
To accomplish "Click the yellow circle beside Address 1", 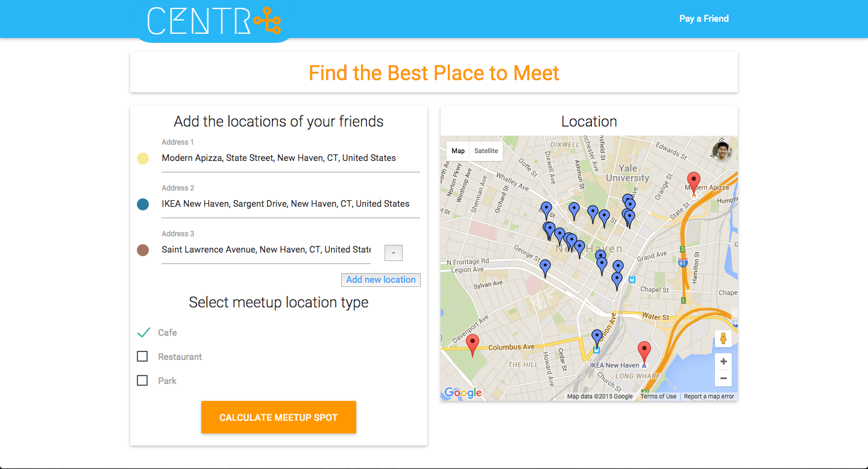I will (143, 159).
